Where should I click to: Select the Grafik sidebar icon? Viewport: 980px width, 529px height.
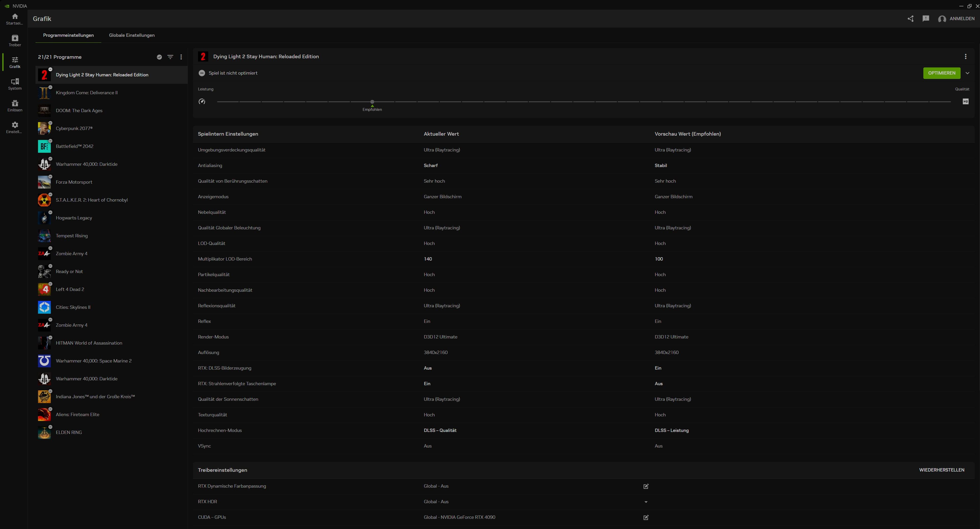(15, 60)
